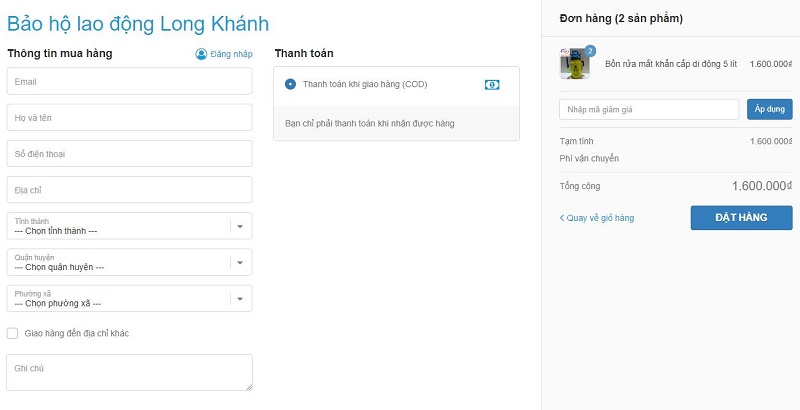The image size is (800, 410).
Task: Open the eyewash station product thumbnail
Action: (x=574, y=64)
